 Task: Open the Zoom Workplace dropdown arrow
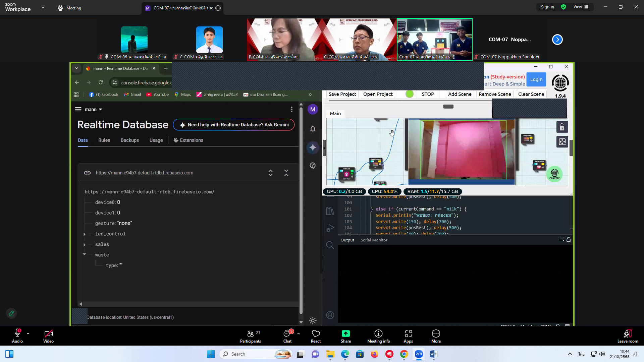point(43,7)
